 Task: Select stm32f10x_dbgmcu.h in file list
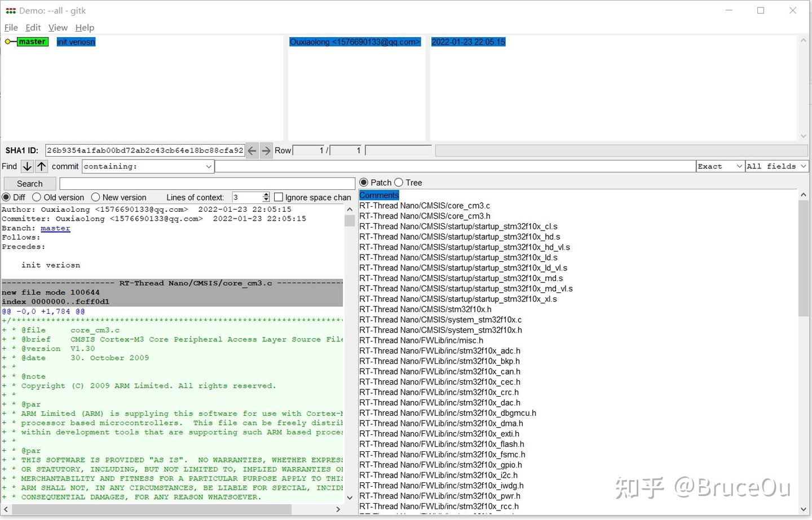448,413
